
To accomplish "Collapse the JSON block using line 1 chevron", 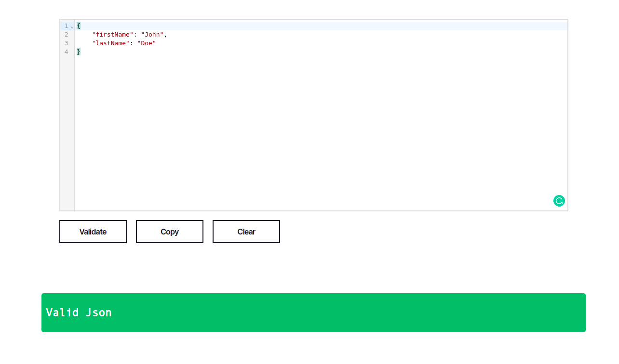I will (x=72, y=26).
